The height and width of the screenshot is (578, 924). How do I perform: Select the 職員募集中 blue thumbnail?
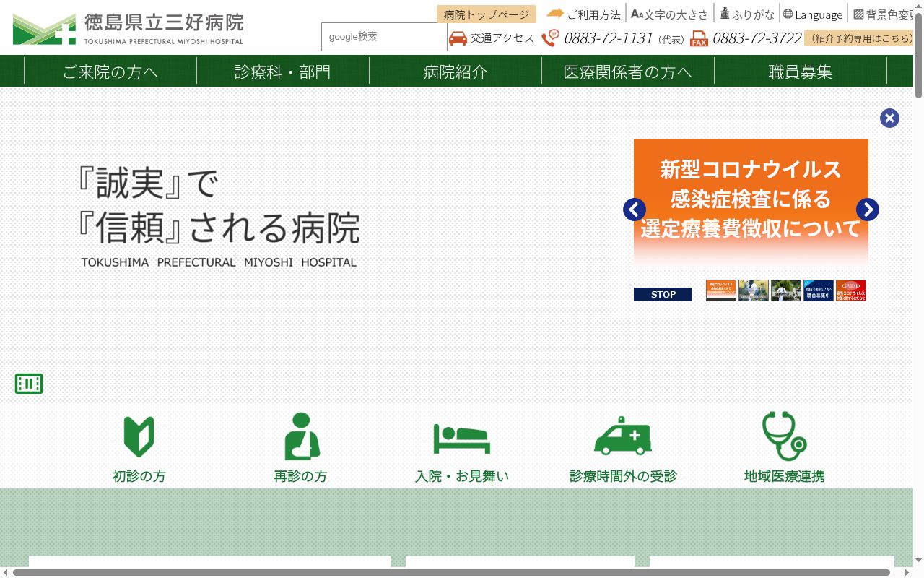tap(819, 290)
